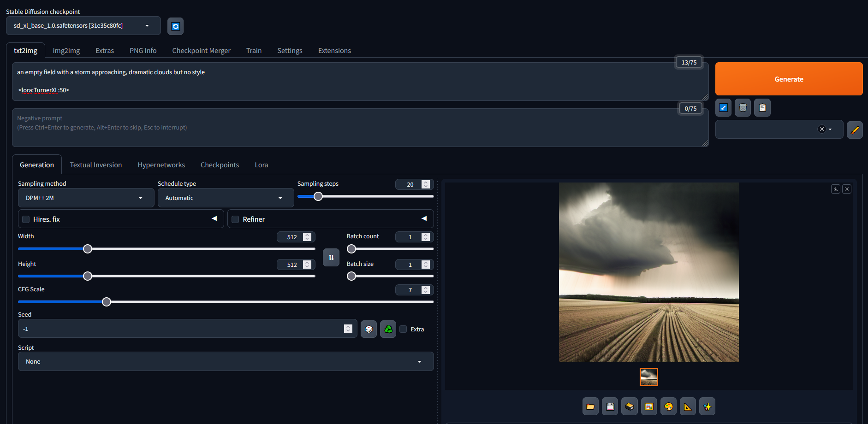Click the Generate button
The height and width of the screenshot is (424, 868).
click(789, 79)
